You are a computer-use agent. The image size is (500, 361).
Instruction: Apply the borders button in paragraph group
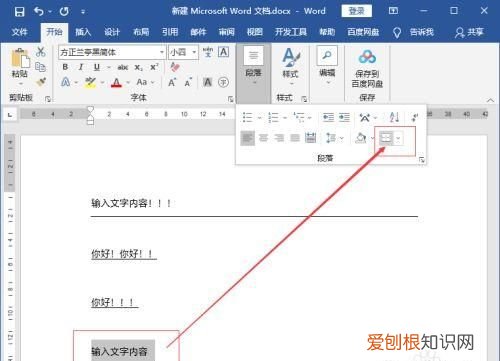(x=386, y=138)
